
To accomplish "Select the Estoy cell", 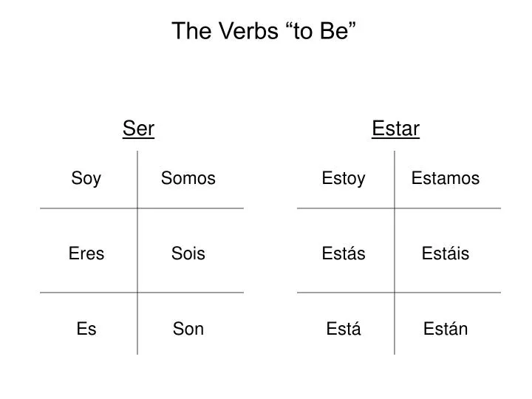I will click(x=344, y=179).
